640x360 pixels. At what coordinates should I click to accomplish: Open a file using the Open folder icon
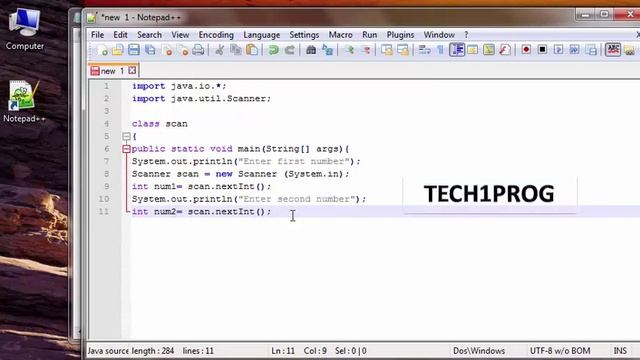click(118, 50)
